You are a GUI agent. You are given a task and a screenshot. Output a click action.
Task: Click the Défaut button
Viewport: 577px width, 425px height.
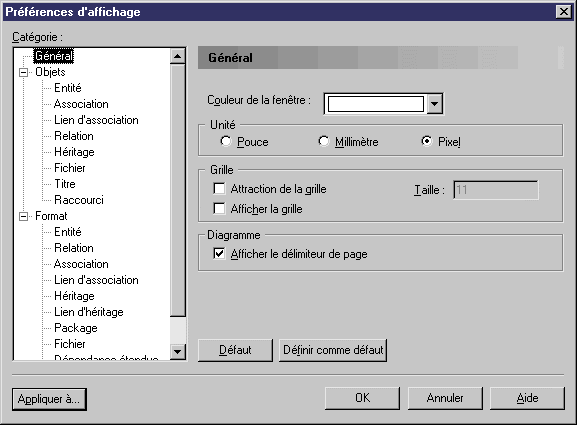point(235,350)
